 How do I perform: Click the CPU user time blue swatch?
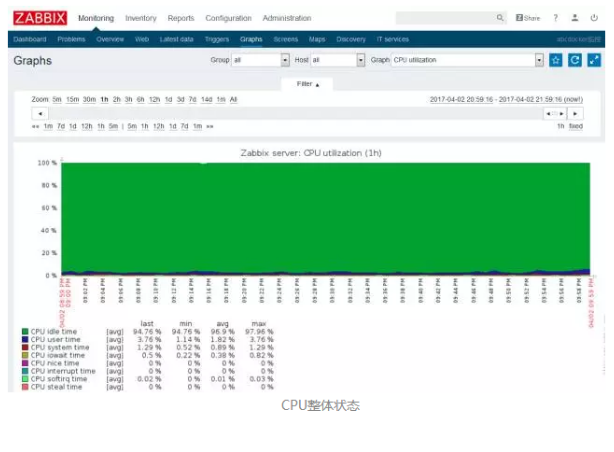[25, 339]
